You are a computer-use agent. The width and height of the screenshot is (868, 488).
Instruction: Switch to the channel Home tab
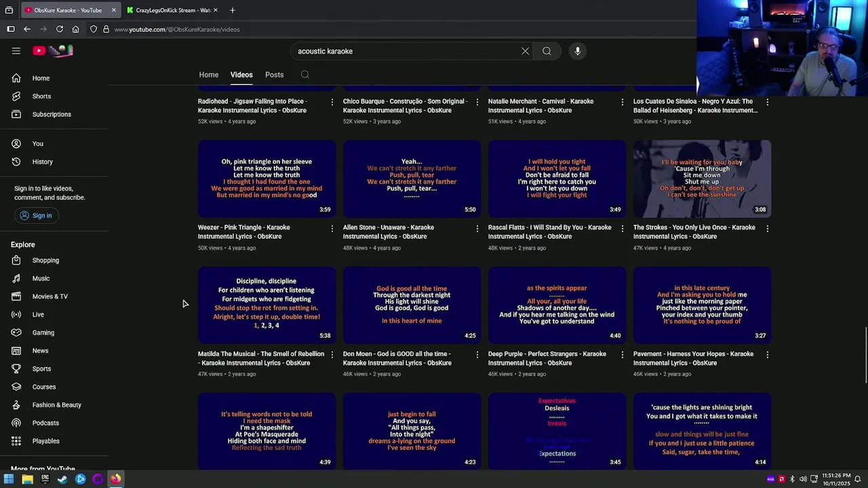coord(209,75)
